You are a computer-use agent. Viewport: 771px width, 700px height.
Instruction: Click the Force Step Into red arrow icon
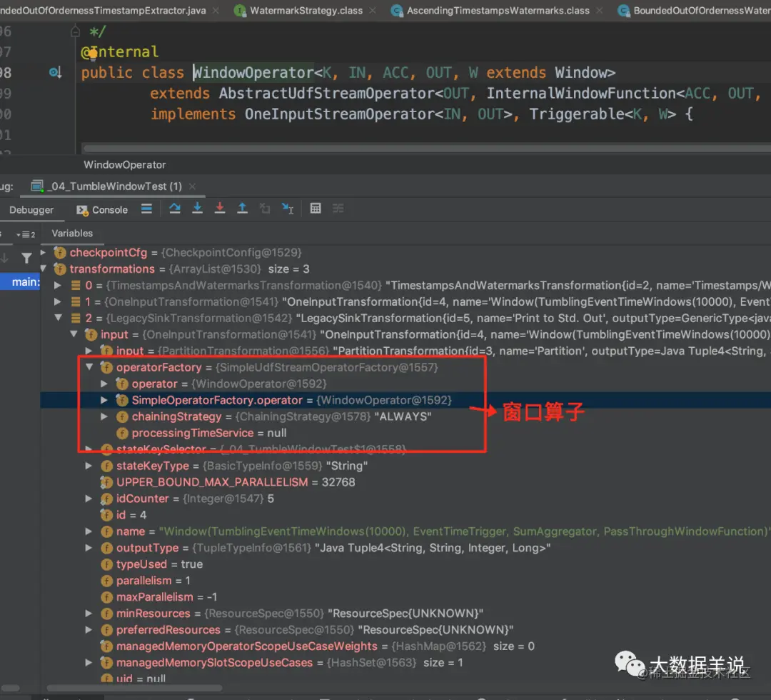220,209
